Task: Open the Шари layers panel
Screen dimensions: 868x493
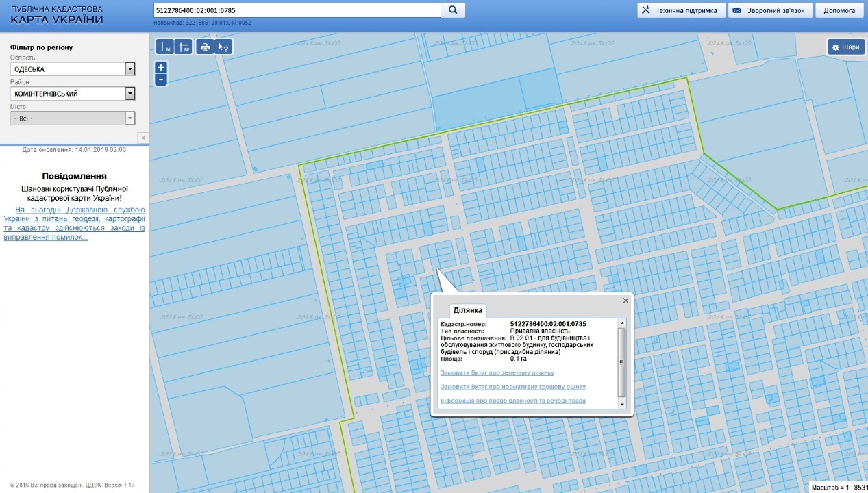Action: click(845, 47)
